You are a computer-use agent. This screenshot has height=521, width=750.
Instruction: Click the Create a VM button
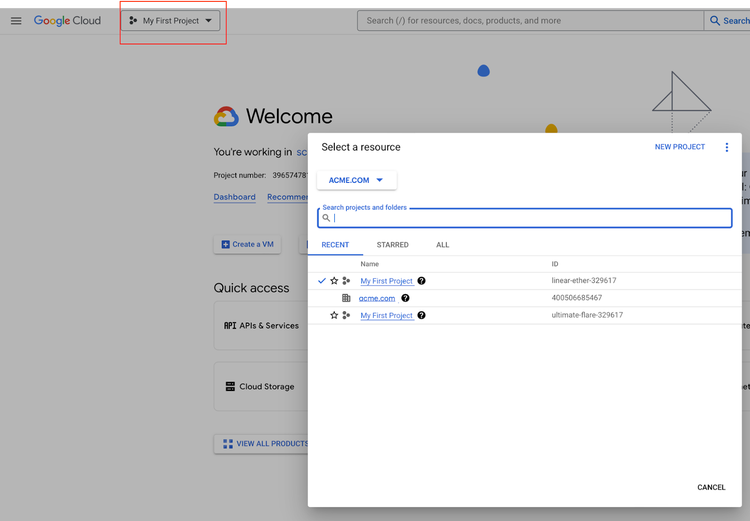(x=247, y=244)
